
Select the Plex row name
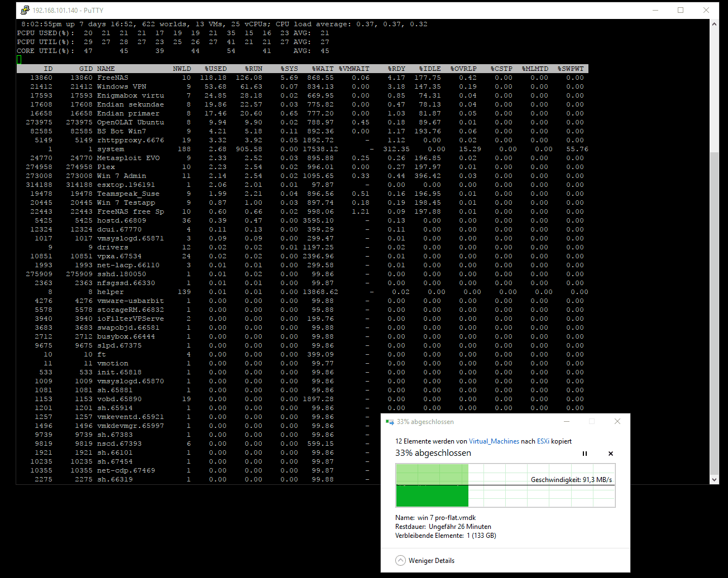coord(106,167)
